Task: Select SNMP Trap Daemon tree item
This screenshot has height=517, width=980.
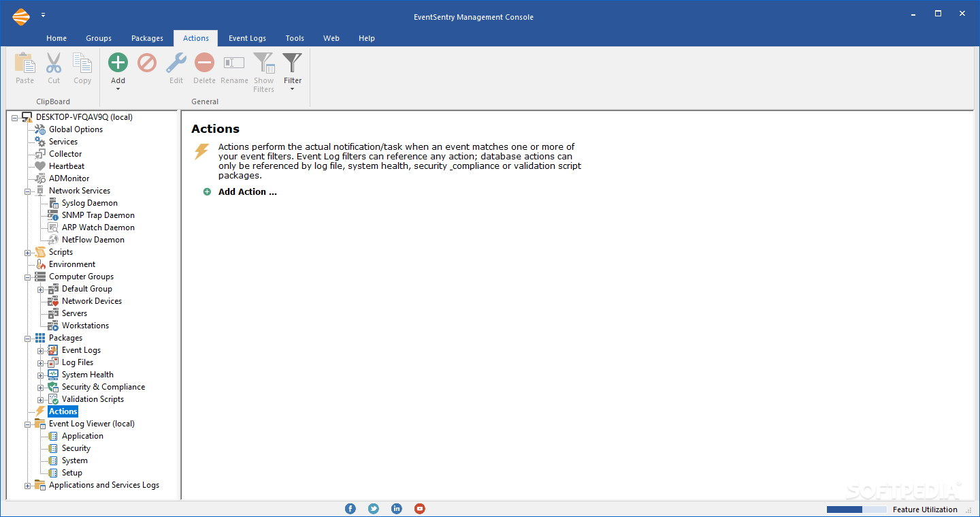Action: click(x=98, y=215)
